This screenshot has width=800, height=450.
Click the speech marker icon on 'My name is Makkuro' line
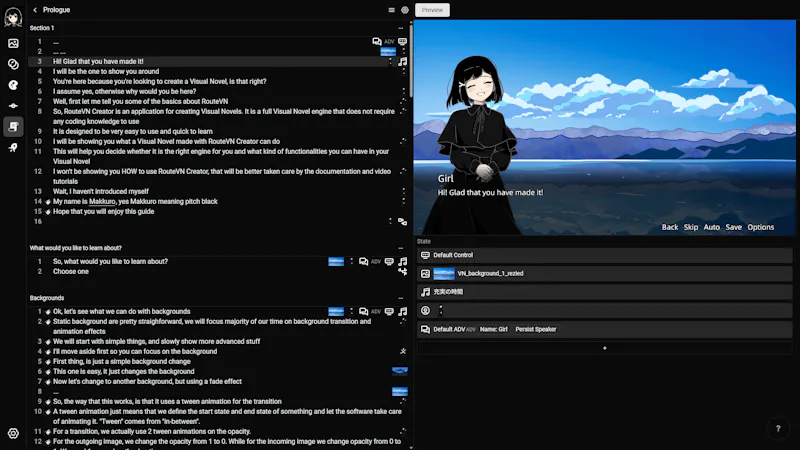pos(48,202)
